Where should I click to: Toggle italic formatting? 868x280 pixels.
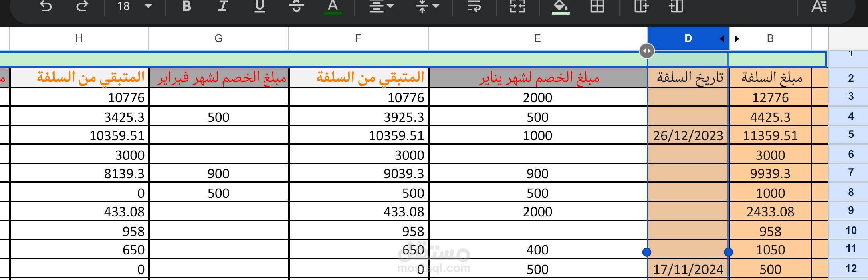click(x=223, y=6)
